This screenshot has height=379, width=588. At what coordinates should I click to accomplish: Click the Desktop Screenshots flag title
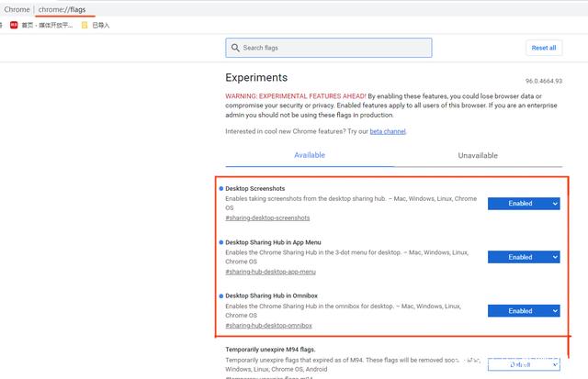click(255, 188)
